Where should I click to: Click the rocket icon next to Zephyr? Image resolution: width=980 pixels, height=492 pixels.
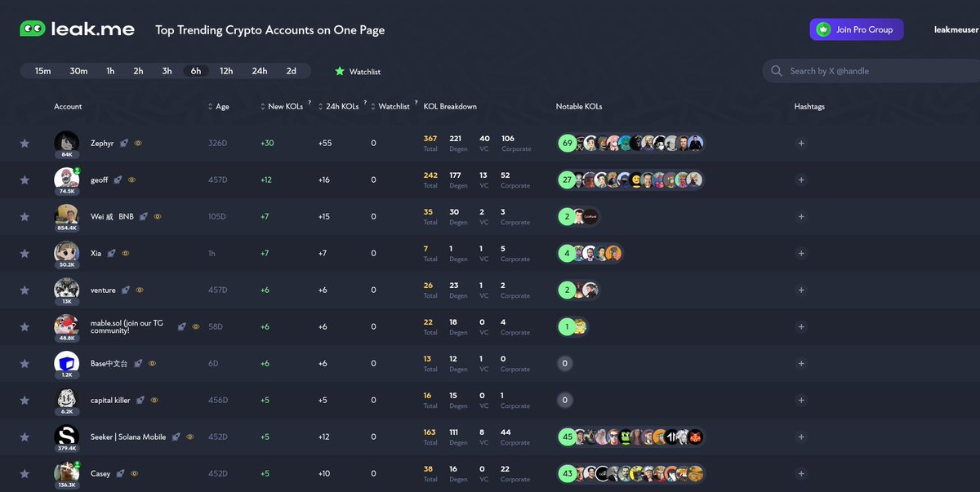coord(124,143)
